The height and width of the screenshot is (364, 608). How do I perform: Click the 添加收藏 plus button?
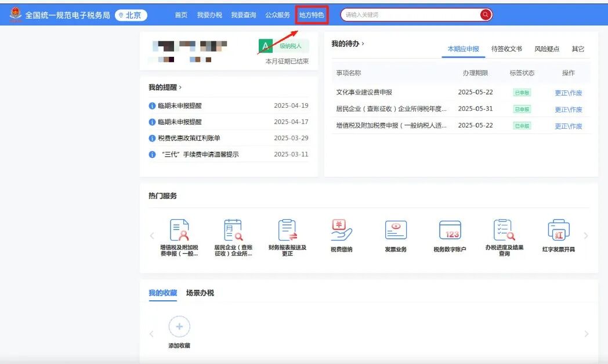coord(179,326)
